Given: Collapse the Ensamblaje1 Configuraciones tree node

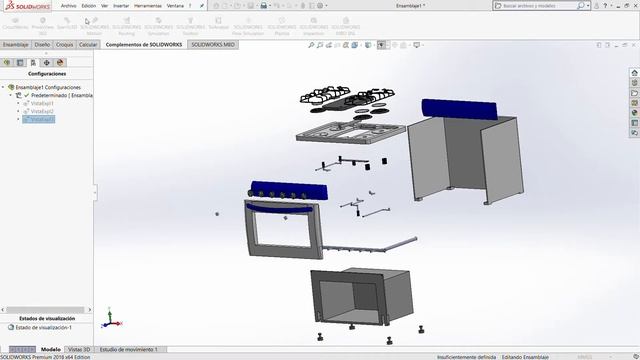Looking at the screenshot, I should [3, 87].
